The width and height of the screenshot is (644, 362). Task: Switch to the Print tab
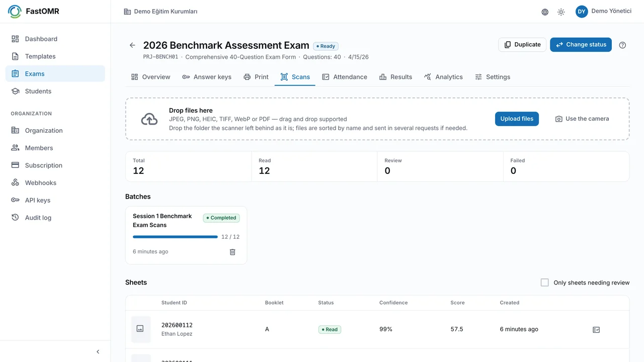(256, 77)
